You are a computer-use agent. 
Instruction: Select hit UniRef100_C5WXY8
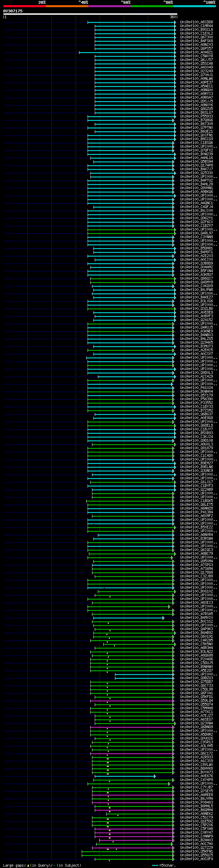click(x=196, y=56)
